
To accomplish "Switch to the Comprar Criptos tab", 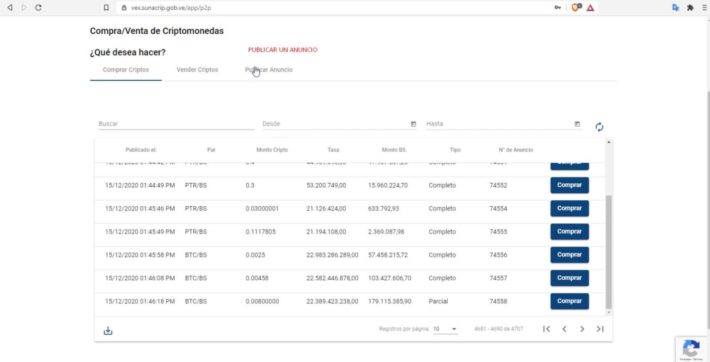I will click(125, 70).
